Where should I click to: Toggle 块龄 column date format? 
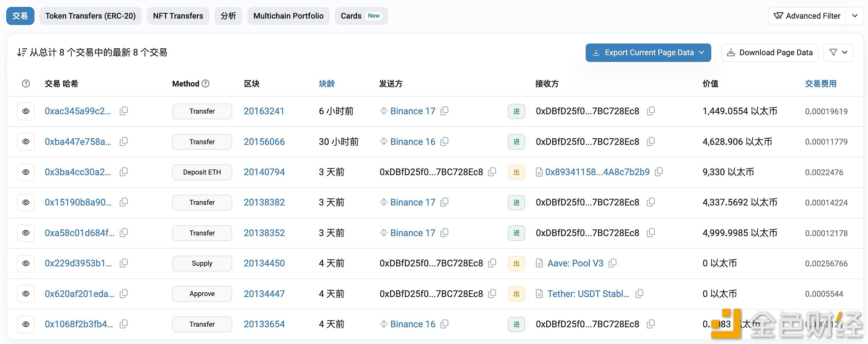pos(326,84)
